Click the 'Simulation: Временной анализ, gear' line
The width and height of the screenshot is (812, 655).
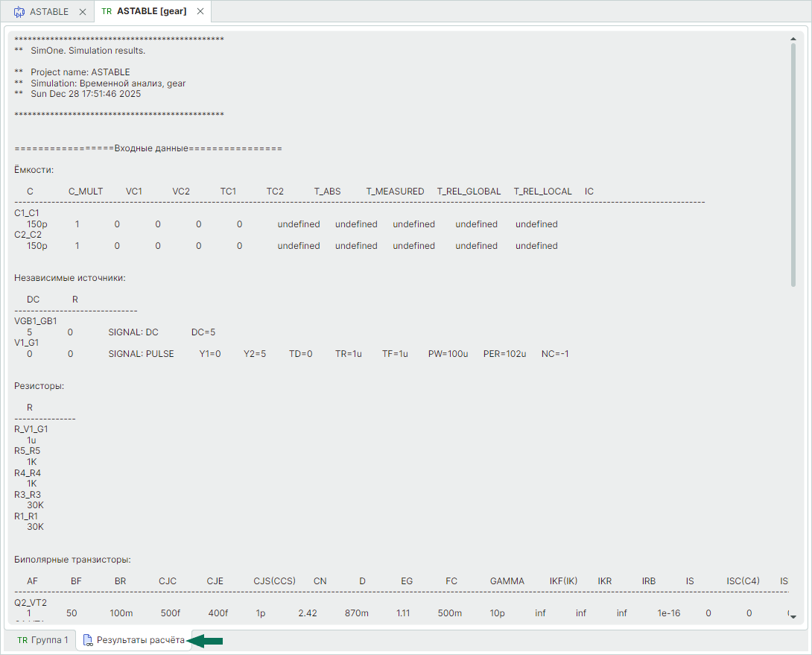108,83
